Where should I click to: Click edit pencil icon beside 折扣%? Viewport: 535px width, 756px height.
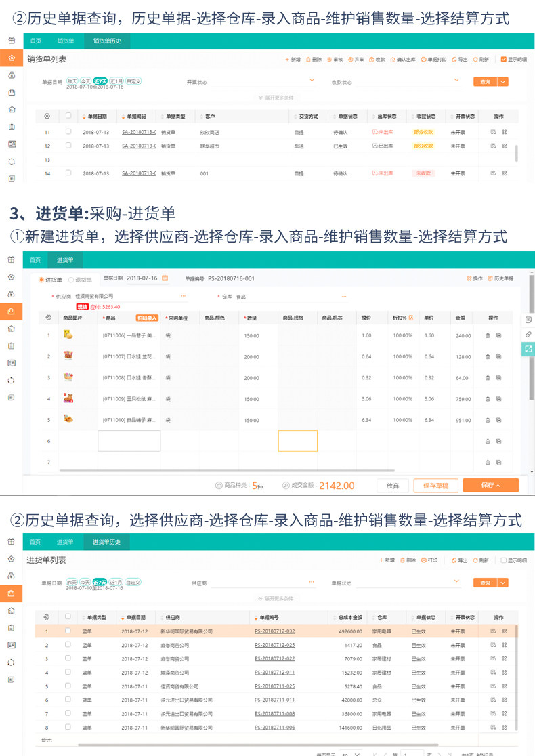point(411,318)
